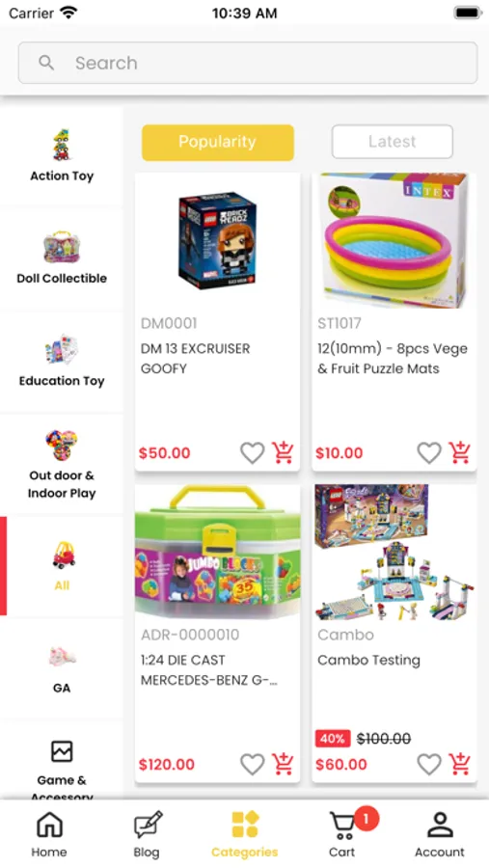489x868 pixels.
Task: Sort products by Popularity
Action: point(218,143)
